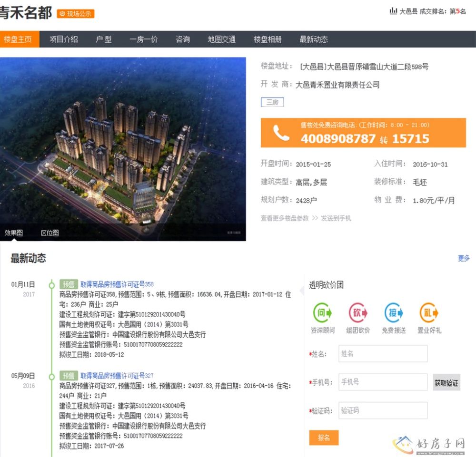
Task: Open 取得商品房预售许可证号327 link
Action: pyautogui.click(x=117, y=376)
